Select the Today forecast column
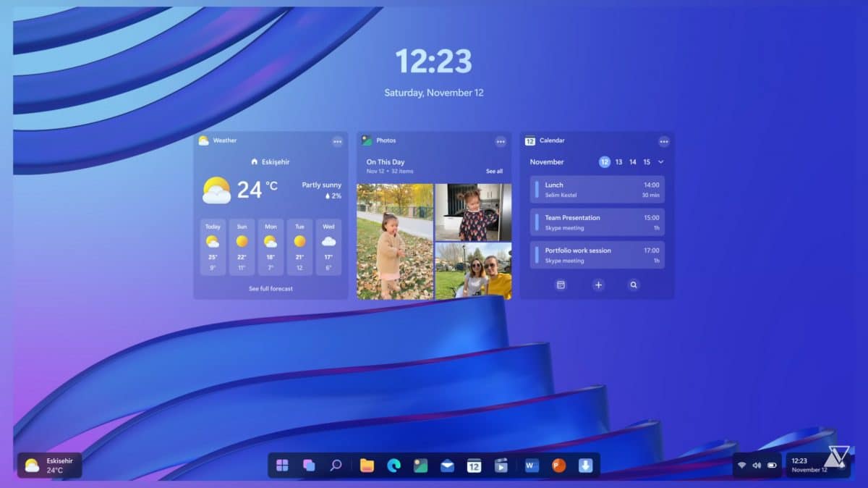Image resolution: width=868 pixels, height=488 pixels. coord(212,246)
